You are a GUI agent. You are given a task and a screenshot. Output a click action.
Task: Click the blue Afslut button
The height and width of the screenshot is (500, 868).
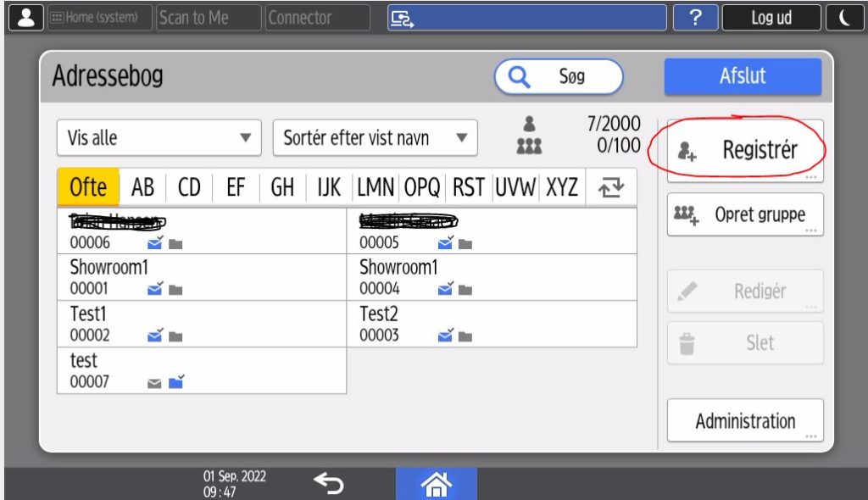[743, 76]
